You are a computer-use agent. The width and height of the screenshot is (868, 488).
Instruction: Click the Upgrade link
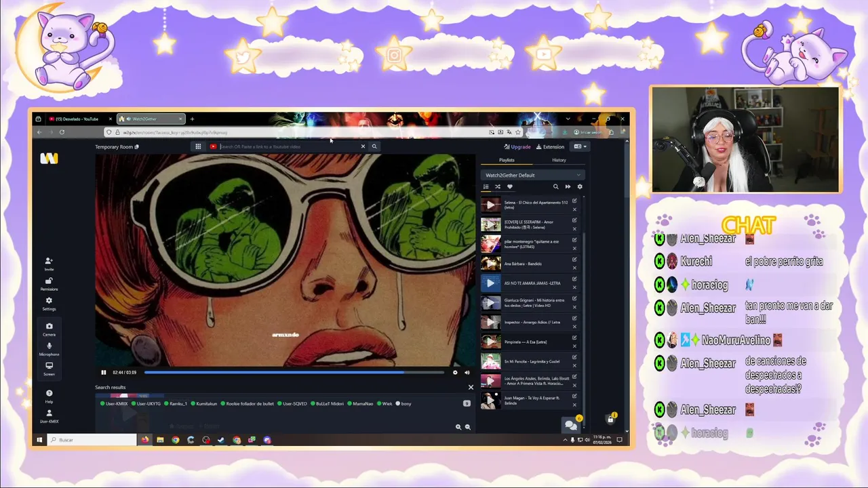[x=517, y=146]
